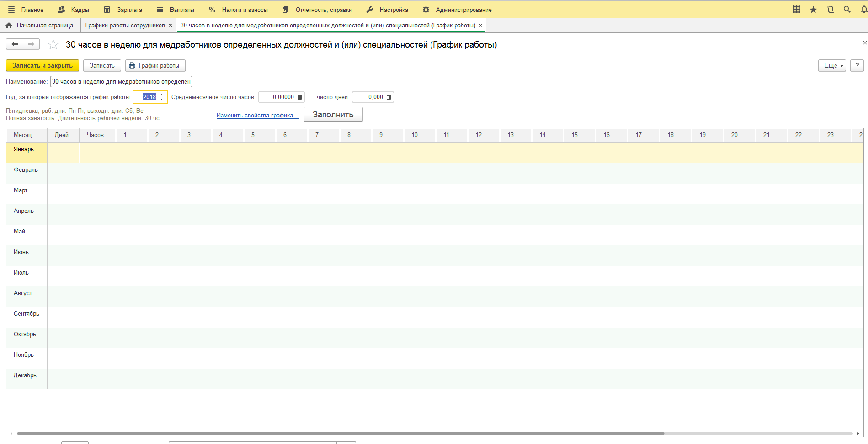Click the Наименование input field

point(121,82)
